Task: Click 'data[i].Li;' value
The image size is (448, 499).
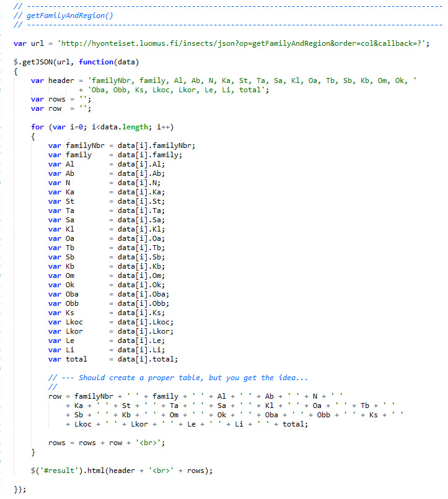Action: pos(141,350)
